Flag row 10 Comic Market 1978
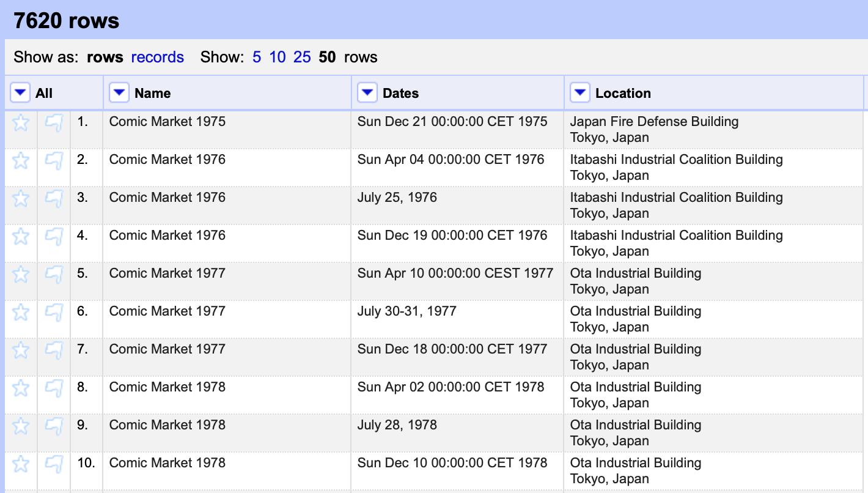Screen dimensions: 868x493 click(x=54, y=464)
